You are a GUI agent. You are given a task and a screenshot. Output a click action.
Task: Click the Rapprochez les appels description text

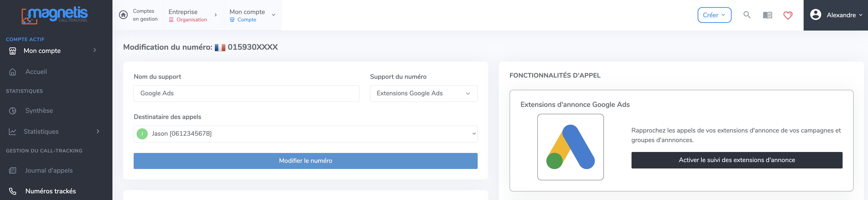pos(736,135)
